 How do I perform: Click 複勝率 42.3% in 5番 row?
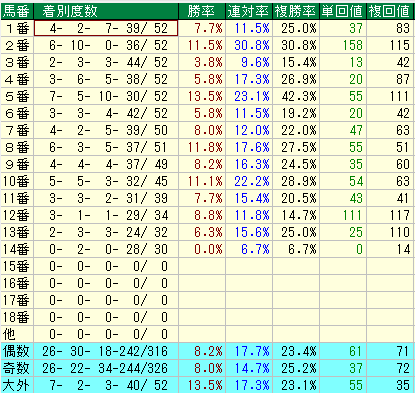[x=296, y=96]
